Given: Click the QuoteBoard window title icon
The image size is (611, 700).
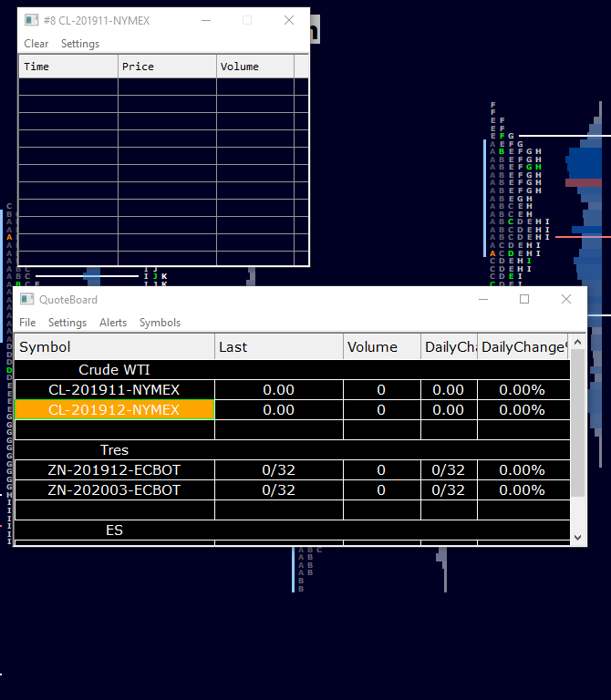Looking at the screenshot, I should (x=27, y=299).
